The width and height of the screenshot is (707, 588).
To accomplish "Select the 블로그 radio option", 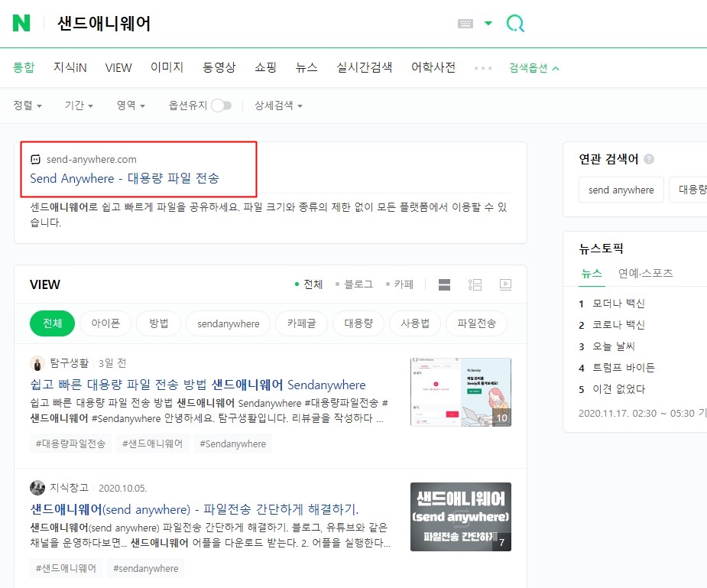I will coord(355,284).
